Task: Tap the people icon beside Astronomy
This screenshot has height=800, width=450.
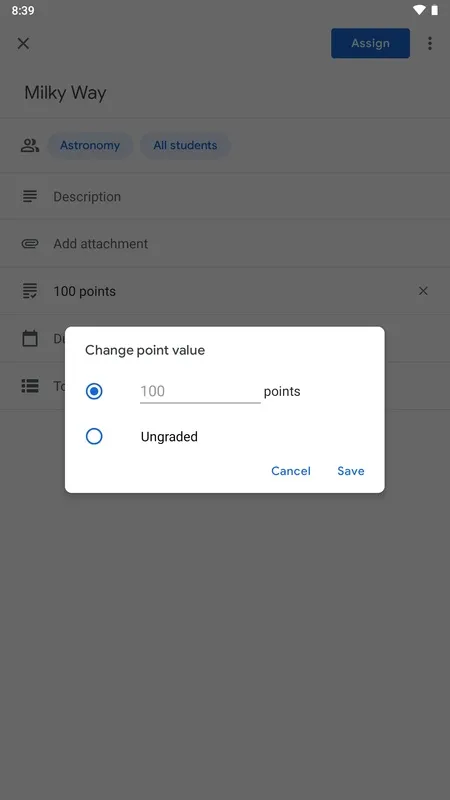Action: coord(30,145)
